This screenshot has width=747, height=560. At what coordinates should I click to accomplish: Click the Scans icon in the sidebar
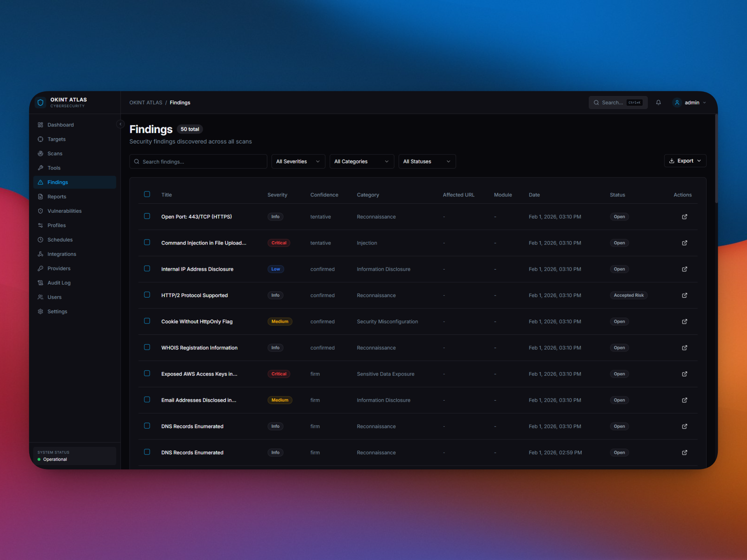[40, 153]
